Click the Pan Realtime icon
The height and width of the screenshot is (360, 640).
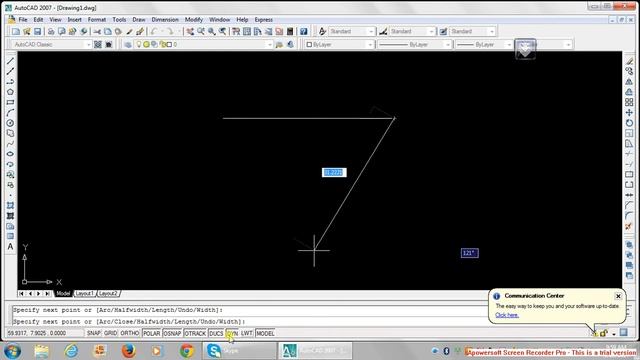190,31
